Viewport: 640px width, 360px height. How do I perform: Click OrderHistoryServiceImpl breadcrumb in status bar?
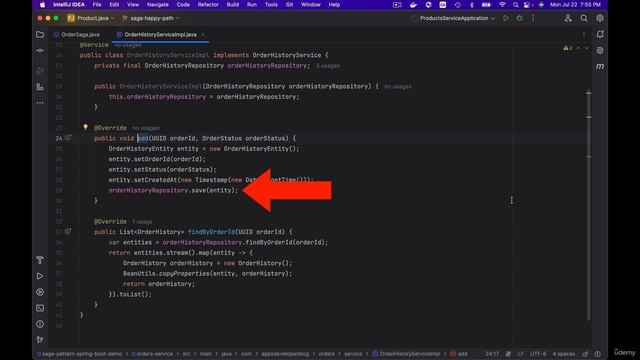pos(406,354)
